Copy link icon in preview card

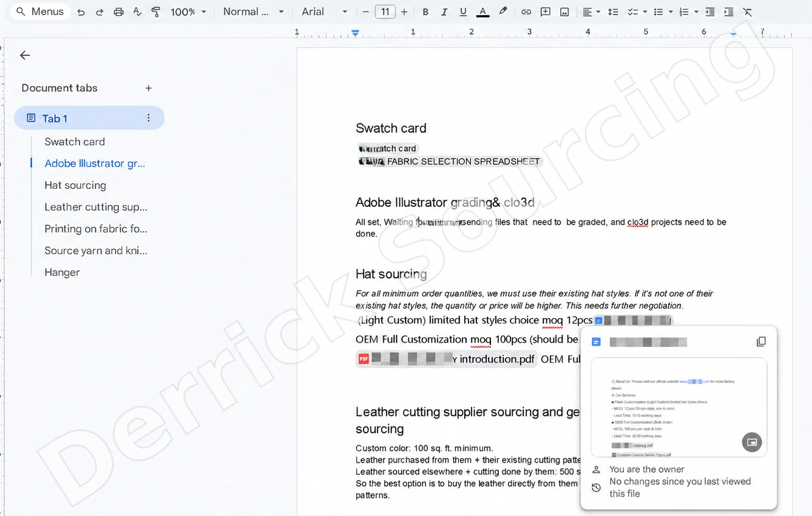761,342
